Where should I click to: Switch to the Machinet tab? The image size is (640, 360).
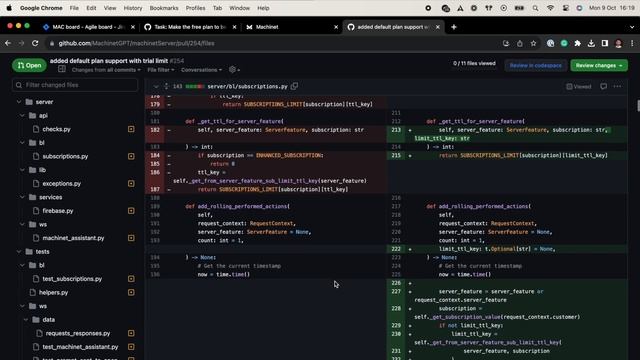[291, 27]
